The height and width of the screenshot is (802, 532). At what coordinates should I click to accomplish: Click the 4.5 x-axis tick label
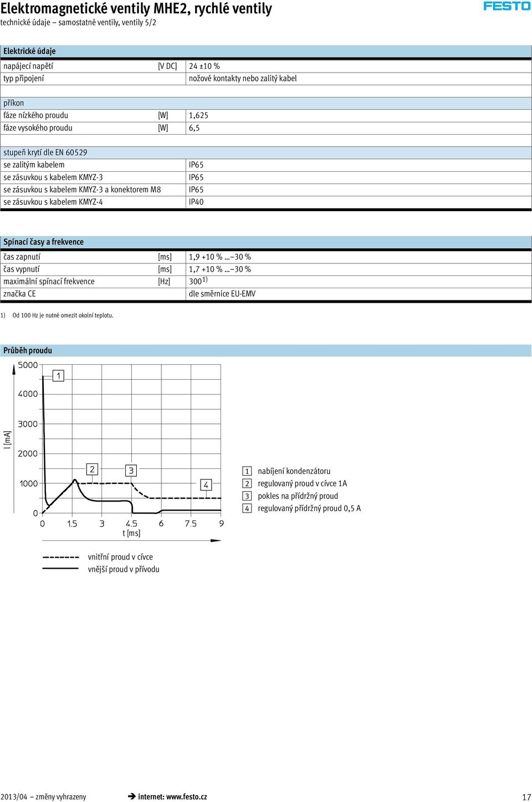131,524
